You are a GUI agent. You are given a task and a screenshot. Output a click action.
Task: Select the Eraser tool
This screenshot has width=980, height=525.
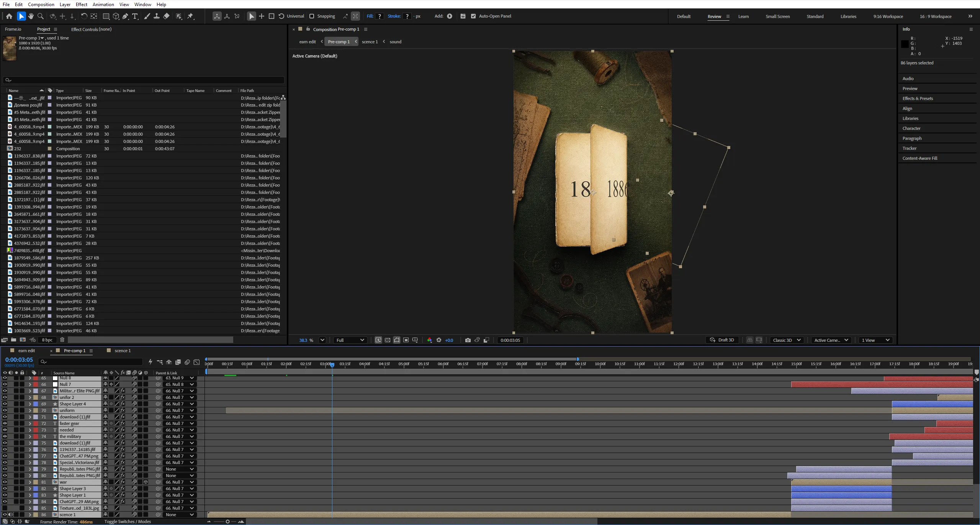166,16
